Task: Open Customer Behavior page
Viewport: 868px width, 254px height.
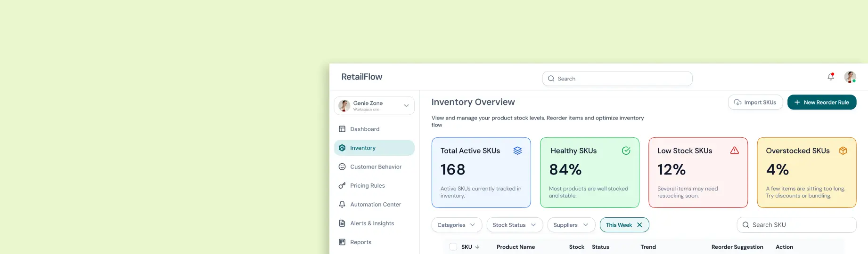Action: pyautogui.click(x=374, y=167)
